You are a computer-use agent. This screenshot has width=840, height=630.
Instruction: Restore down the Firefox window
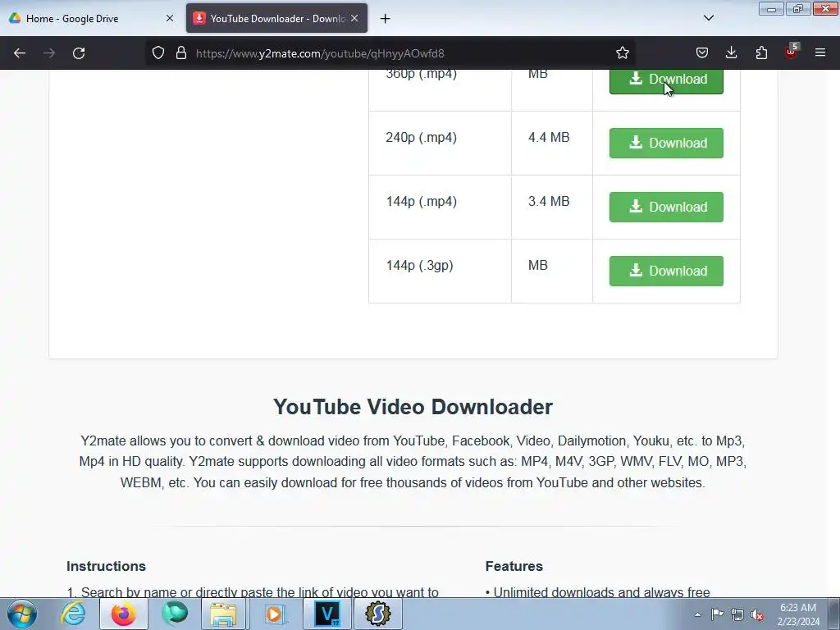(798, 9)
